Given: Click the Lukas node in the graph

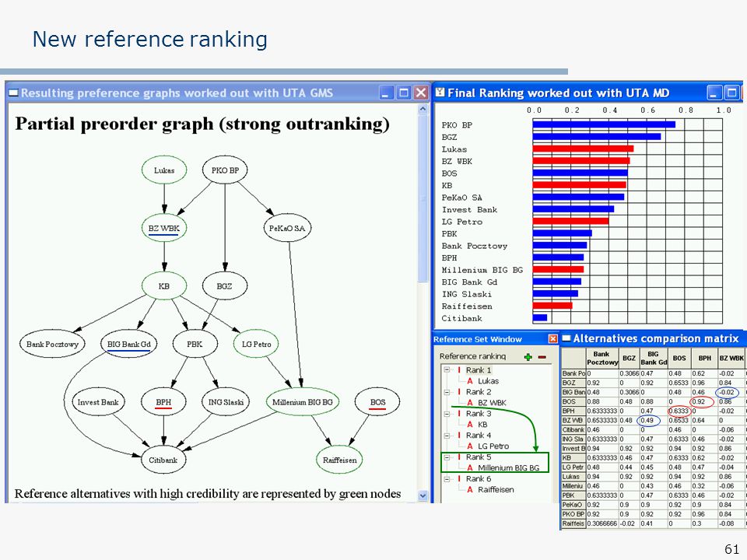Looking at the screenshot, I should [x=164, y=170].
